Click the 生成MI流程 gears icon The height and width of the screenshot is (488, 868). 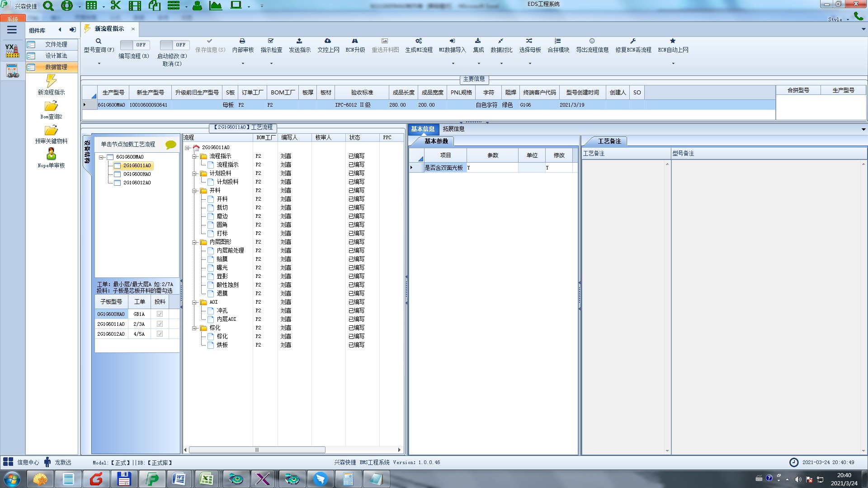[x=419, y=41]
